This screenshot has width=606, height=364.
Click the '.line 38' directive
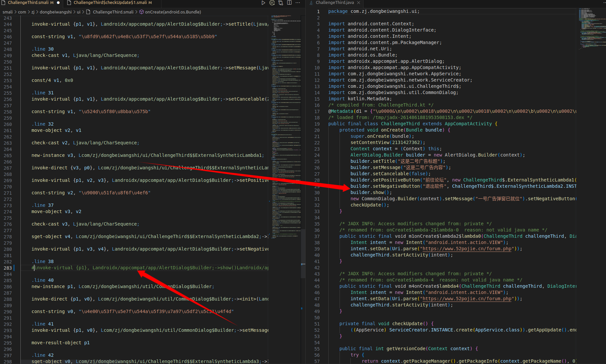42,262
